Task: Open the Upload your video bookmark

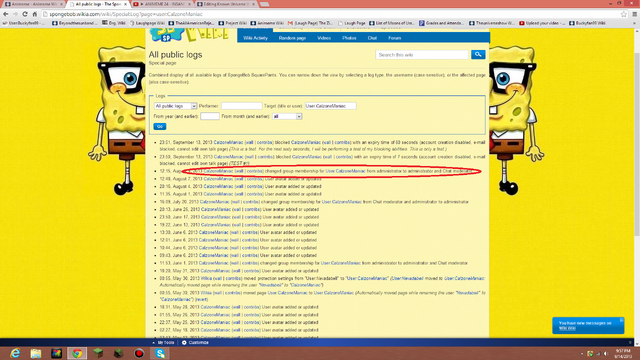Action: tap(542, 23)
